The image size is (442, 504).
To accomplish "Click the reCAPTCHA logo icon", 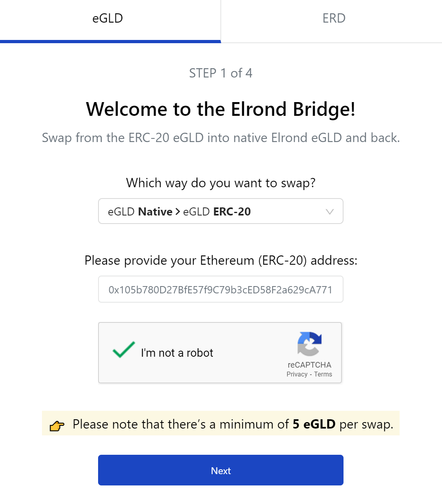I will [310, 344].
